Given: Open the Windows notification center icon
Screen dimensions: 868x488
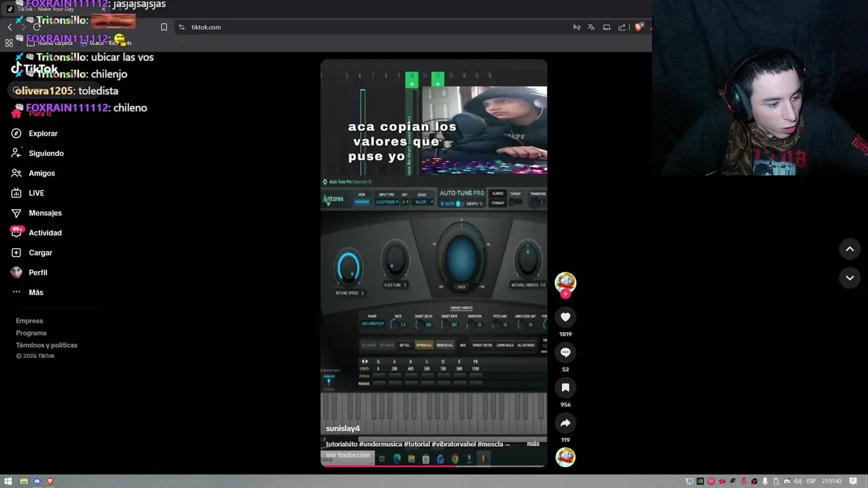Looking at the screenshot, I should click(853, 481).
